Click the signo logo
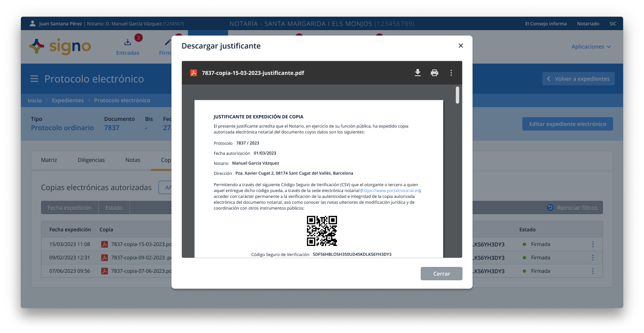The width and height of the screenshot is (644, 333). [60, 46]
